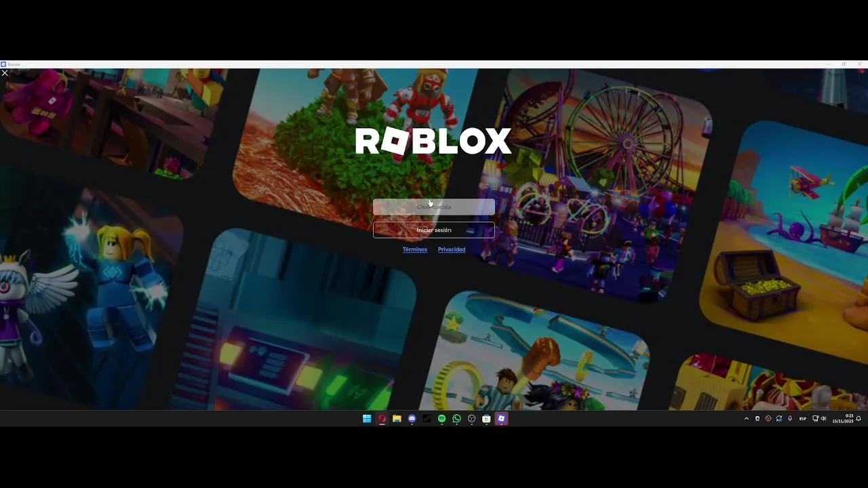The image size is (868, 488).
Task: Expand the hidden system tray icons chevron
Action: 747,419
